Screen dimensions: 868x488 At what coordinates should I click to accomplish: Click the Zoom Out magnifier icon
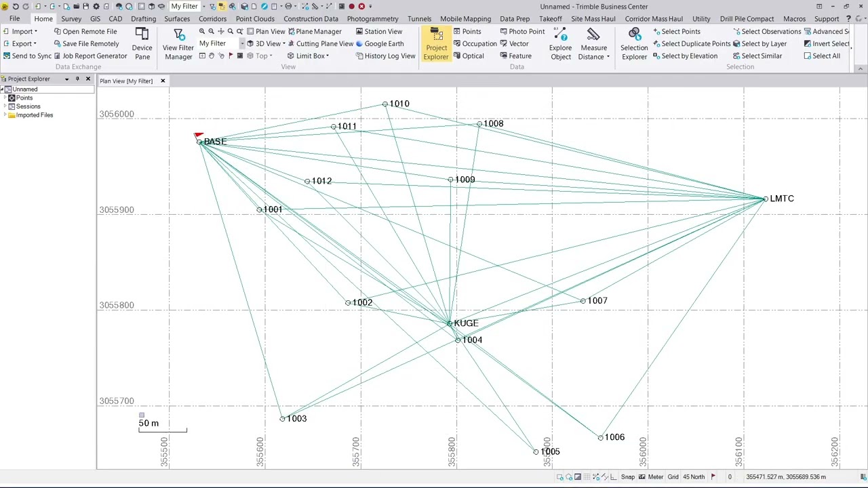212,31
